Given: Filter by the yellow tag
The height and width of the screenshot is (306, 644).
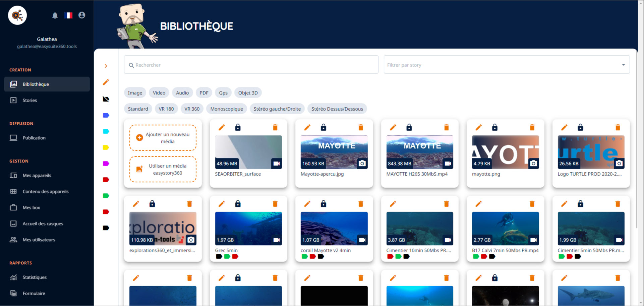Looking at the screenshot, I should pyautogui.click(x=106, y=147).
